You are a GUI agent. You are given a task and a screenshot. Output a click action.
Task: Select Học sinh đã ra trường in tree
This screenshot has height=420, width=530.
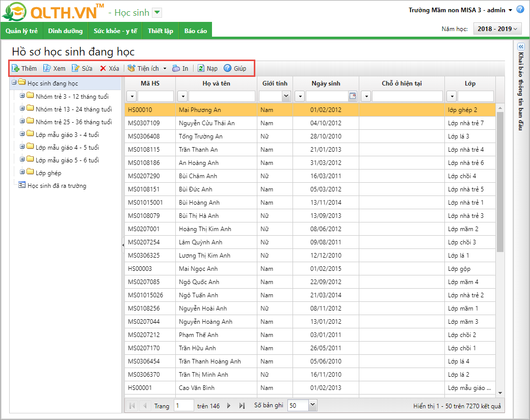click(57, 186)
